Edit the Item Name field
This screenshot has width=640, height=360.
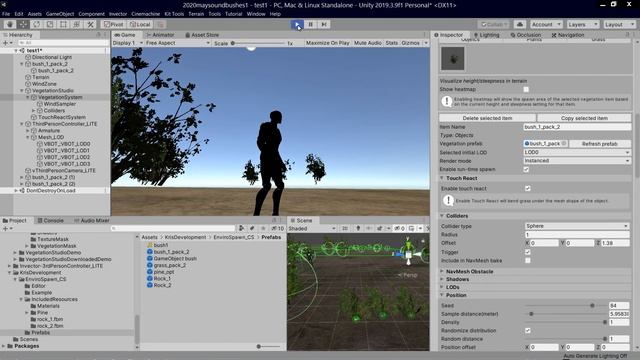point(577,127)
